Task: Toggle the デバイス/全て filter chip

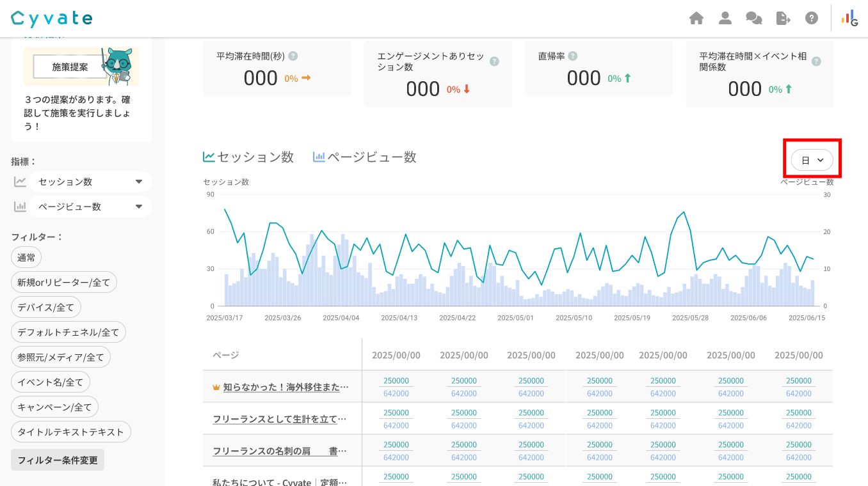Action: pyautogui.click(x=46, y=307)
